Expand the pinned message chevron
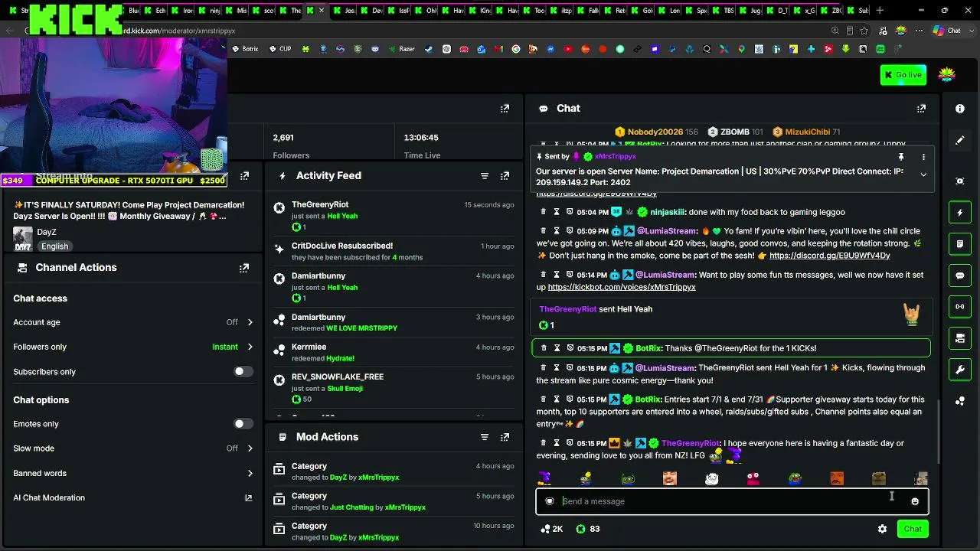980x551 pixels. point(923,175)
